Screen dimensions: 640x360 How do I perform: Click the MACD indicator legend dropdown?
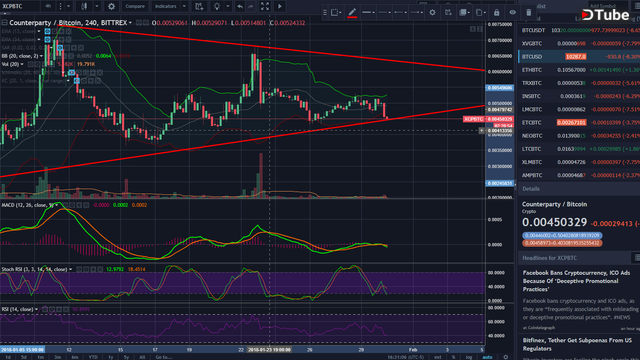click(x=56, y=205)
